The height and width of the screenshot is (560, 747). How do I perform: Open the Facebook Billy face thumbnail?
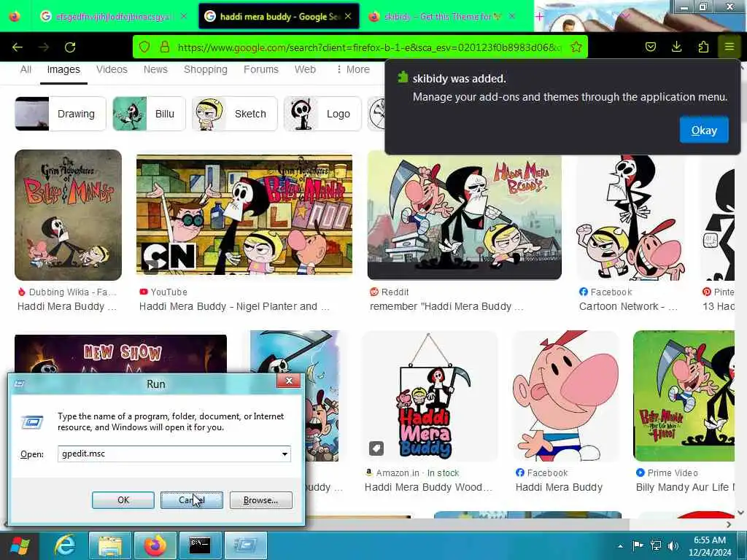pyautogui.click(x=566, y=396)
